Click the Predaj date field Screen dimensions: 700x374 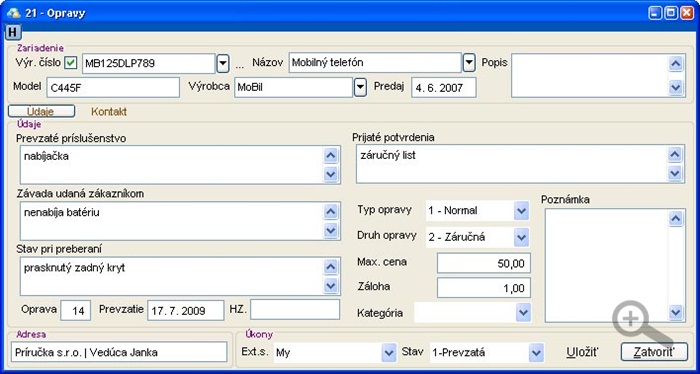tap(444, 87)
